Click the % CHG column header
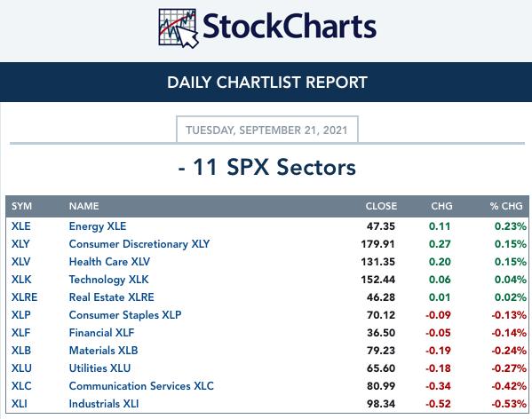The width and height of the screenshot is (532, 419). point(506,206)
